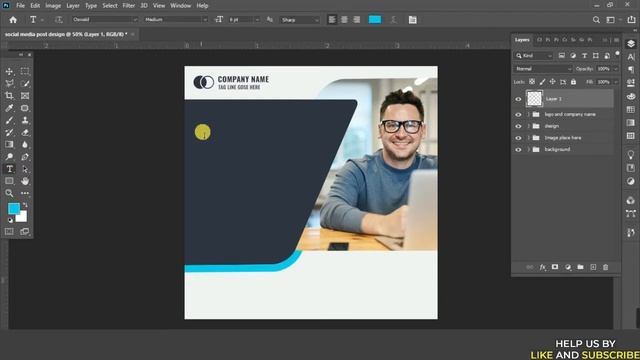Expand the logo and company name group

[x=528, y=115]
